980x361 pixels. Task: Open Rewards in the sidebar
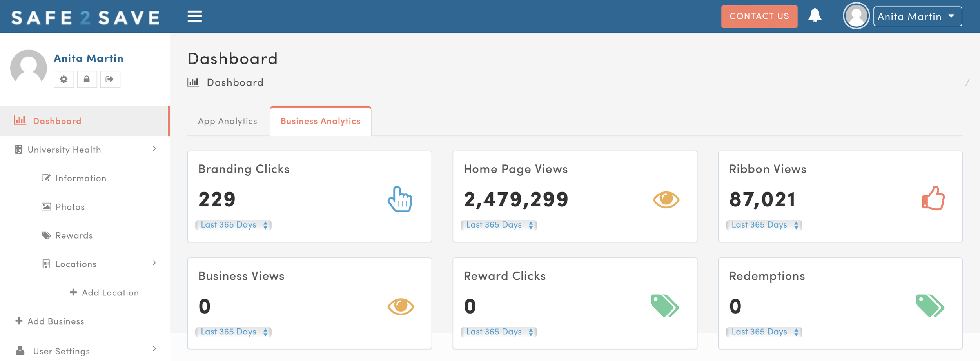(x=74, y=235)
